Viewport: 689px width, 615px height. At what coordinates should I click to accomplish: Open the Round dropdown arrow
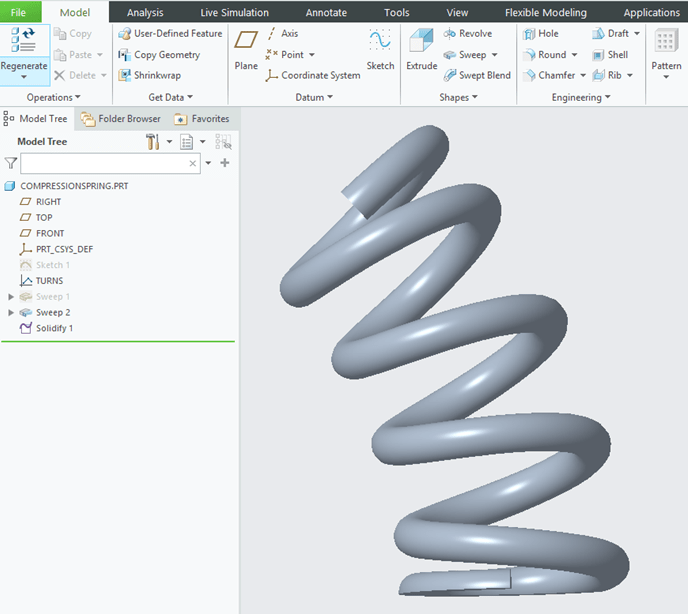575,55
